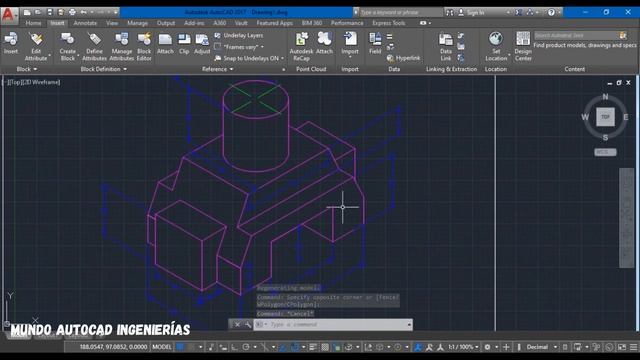The image size is (640, 360).
Task: Click the Search Autodesk Seek field
Action: 576,36
